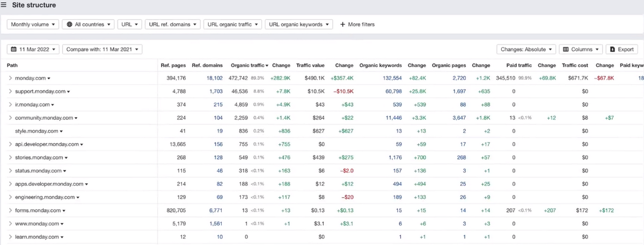Sort by Organic pages column header
This screenshot has width=644, height=245.
pos(449,66)
